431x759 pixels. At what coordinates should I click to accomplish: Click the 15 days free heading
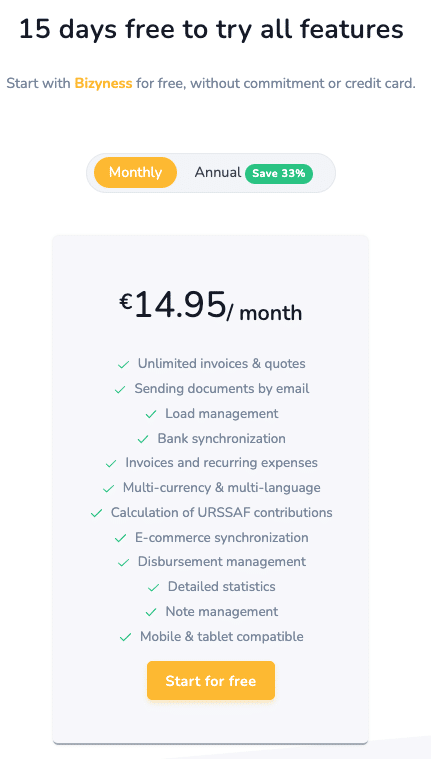tap(211, 29)
